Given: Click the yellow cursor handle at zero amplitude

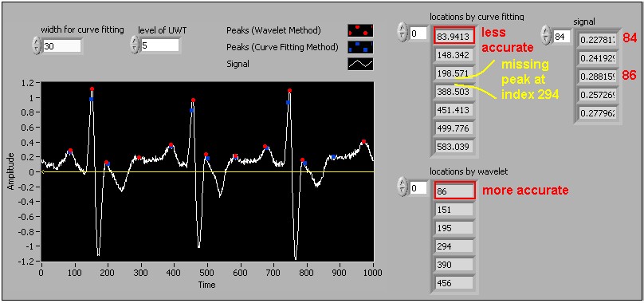Looking at the screenshot, I should click(x=43, y=172).
